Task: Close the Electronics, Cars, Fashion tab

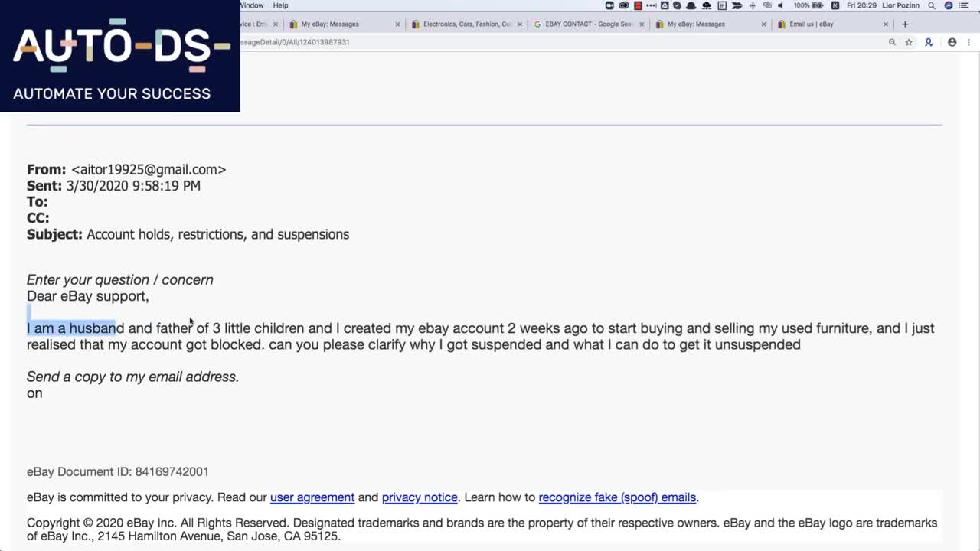Action: [519, 24]
